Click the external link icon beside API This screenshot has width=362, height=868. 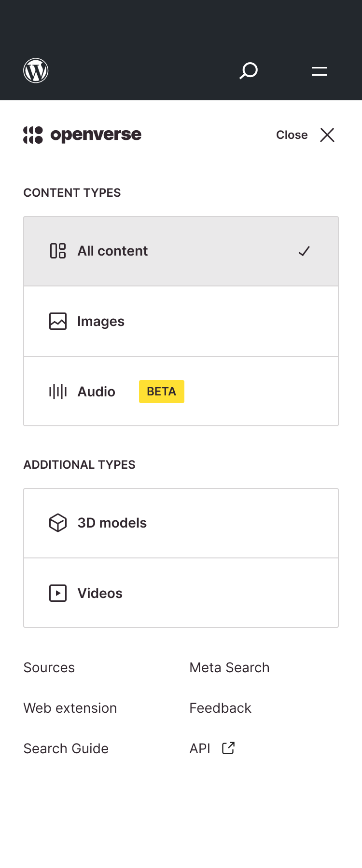pyautogui.click(x=227, y=747)
